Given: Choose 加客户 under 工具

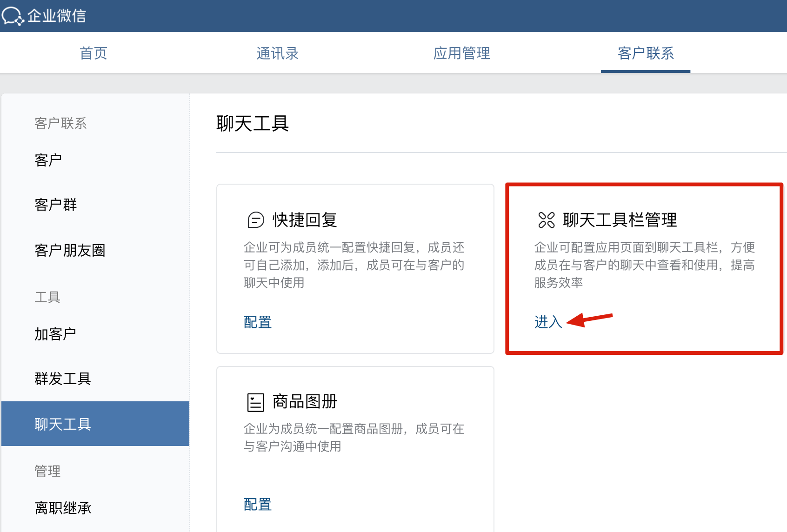Looking at the screenshot, I should (55, 334).
